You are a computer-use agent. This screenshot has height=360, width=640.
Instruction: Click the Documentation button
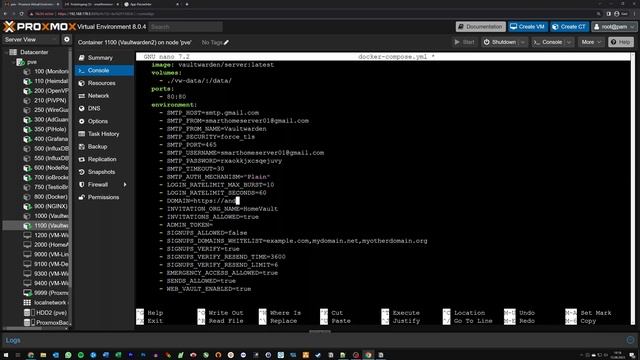coord(480,27)
